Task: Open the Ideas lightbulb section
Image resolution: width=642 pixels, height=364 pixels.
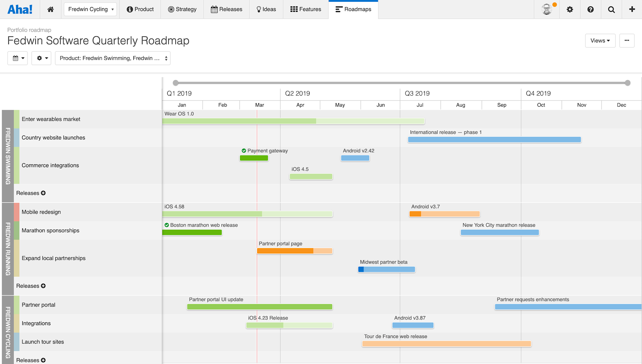Action: tap(266, 9)
